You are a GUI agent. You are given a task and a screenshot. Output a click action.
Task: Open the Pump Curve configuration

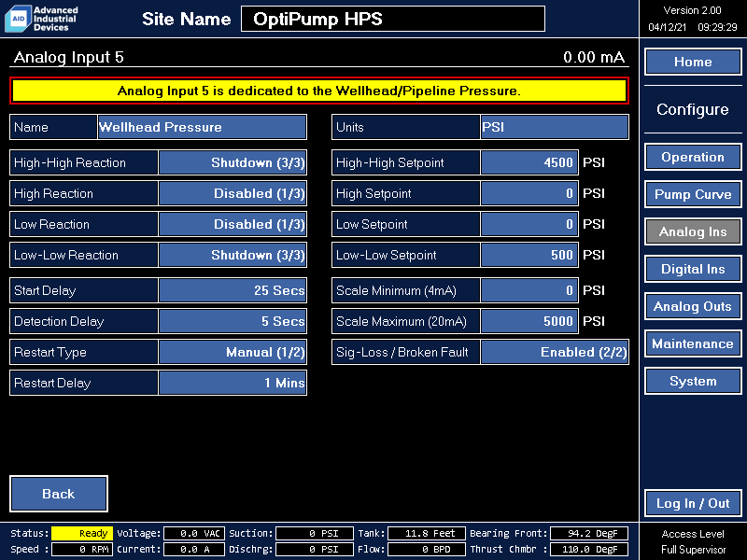693,194
